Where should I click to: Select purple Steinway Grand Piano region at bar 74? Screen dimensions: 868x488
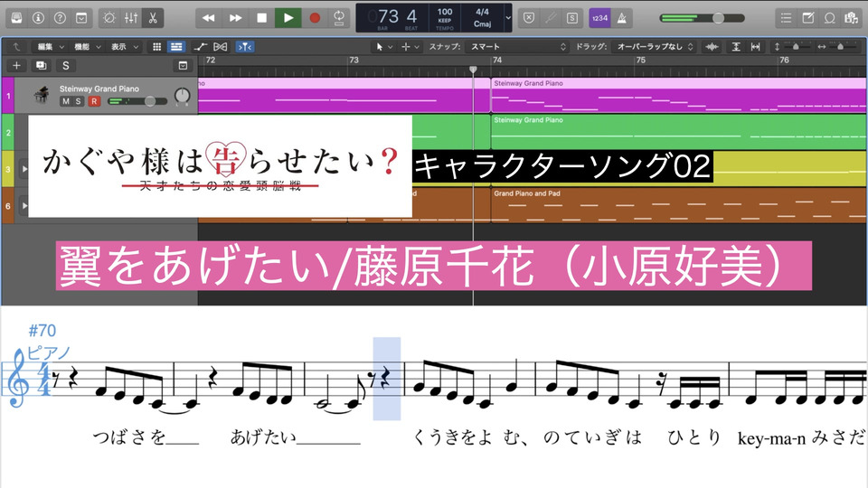click(679, 95)
